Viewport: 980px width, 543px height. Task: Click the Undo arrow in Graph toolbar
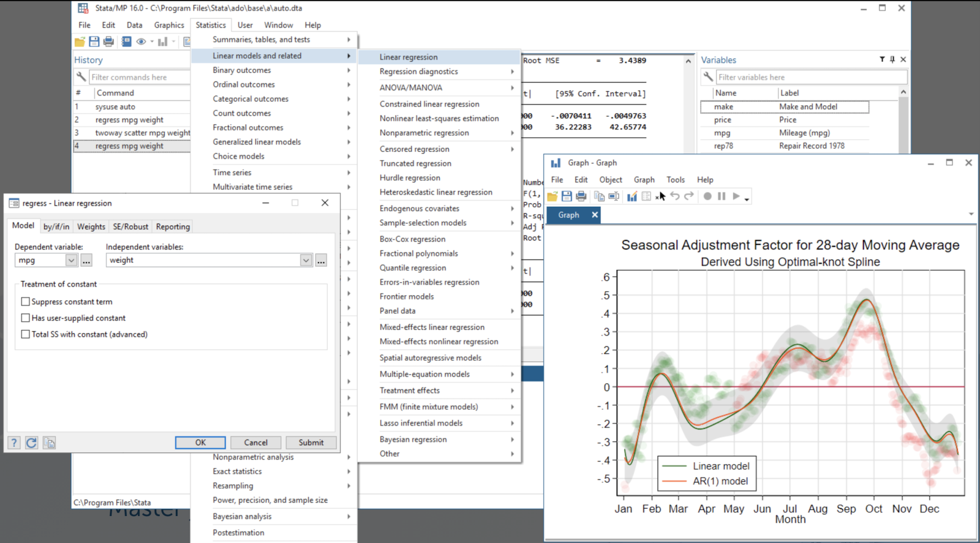pos(675,196)
